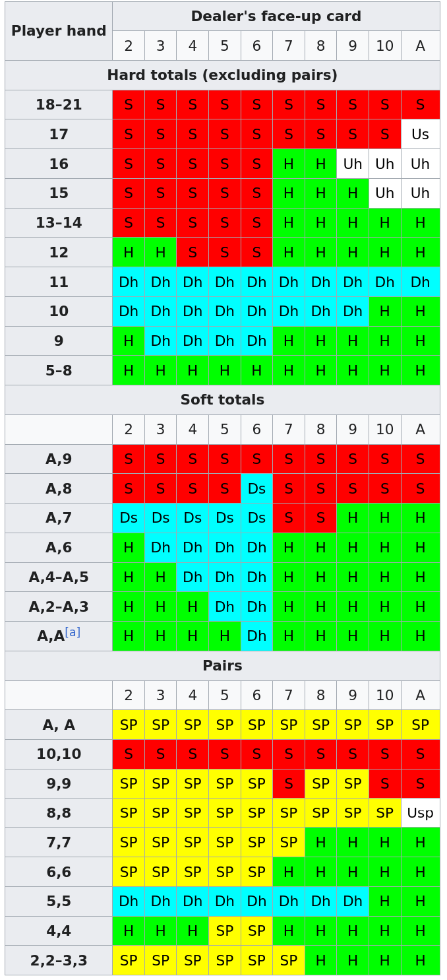Viewport: 447px width, 980px height.
Task: Click the red S cell for 9,9 versus dealer 7
Action: coord(289,784)
